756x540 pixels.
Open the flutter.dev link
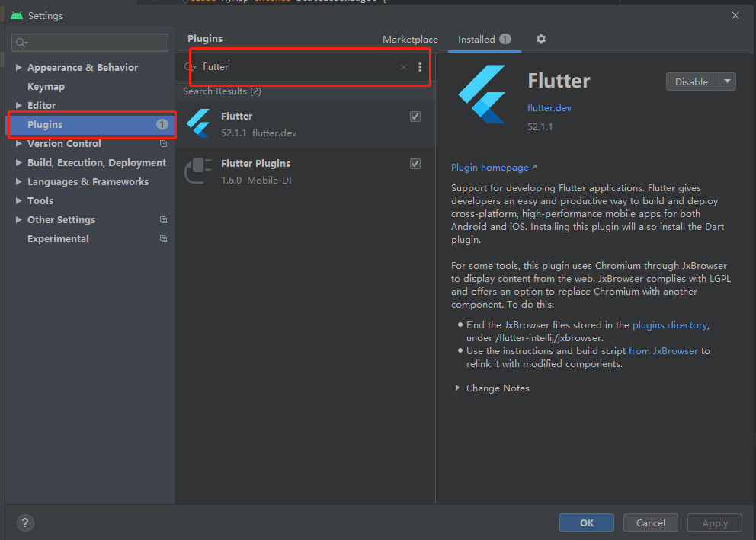point(549,108)
